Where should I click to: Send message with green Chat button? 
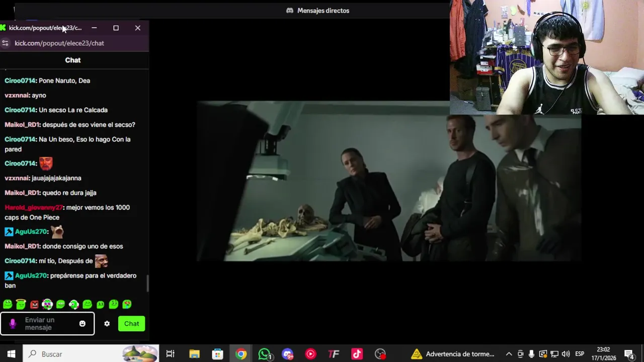click(131, 324)
